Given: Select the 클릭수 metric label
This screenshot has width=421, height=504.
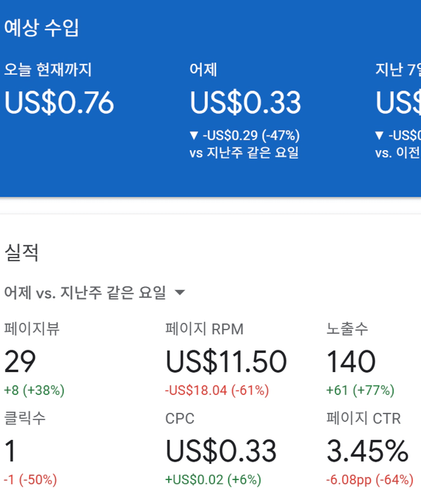Looking at the screenshot, I should point(25,418).
